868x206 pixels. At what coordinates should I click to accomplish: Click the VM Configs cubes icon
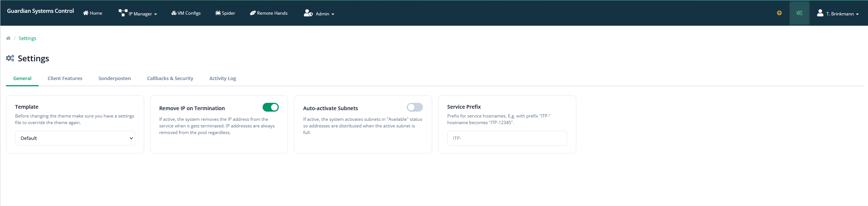[x=174, y=13]
